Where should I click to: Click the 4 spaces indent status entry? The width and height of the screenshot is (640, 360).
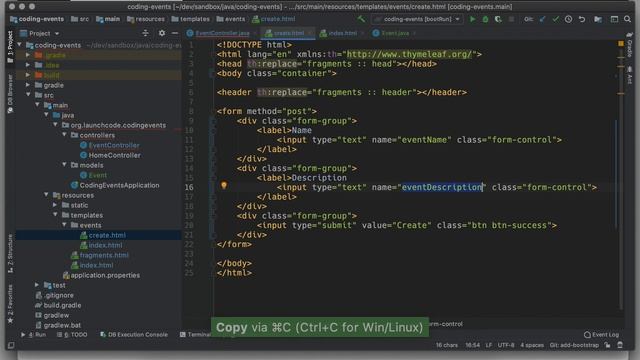pyautogui.click(x=532, y=345)
